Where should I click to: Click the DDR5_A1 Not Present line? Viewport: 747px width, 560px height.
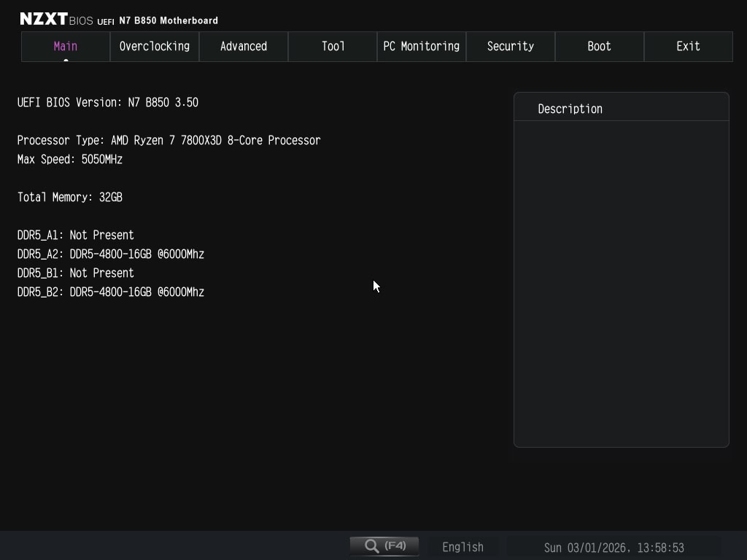76,235
